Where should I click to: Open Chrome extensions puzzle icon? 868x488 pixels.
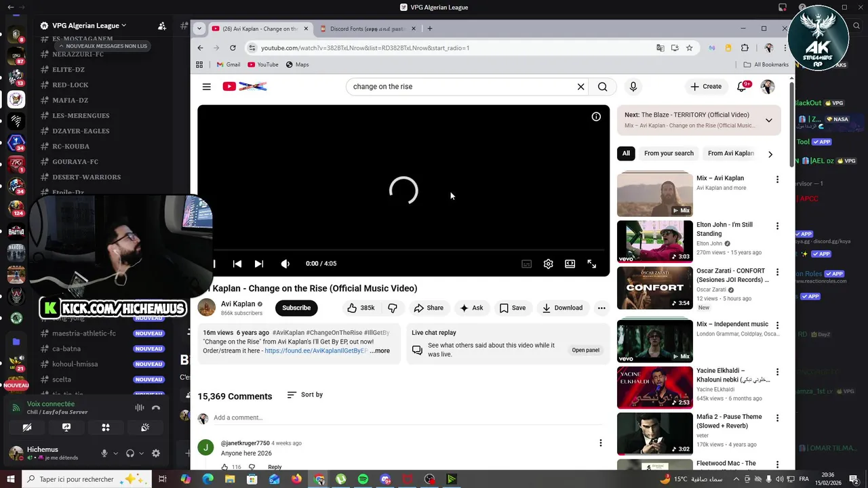tap(745, 48)
